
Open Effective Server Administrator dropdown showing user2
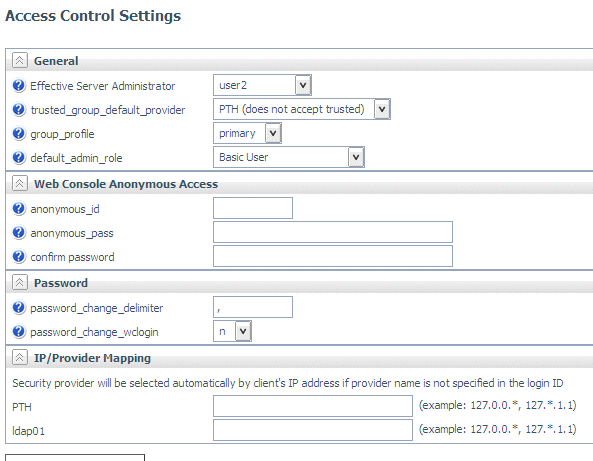pyautogui.click(x=262, y=85)
